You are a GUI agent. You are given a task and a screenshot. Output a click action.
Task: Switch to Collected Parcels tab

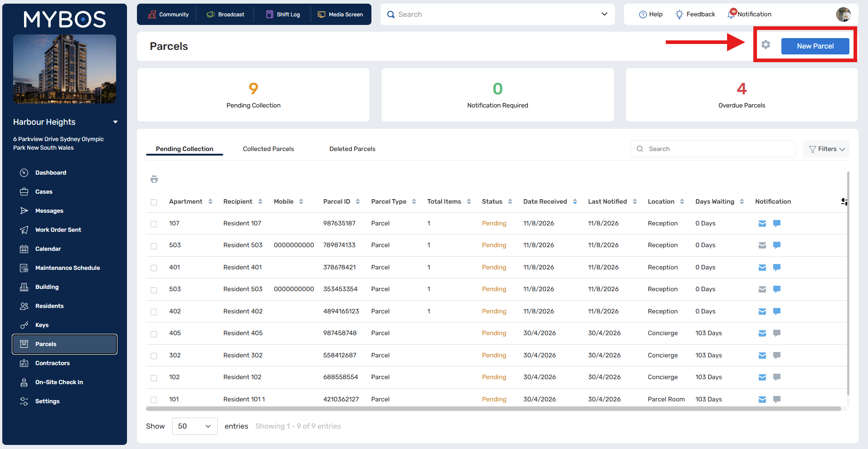tap(268, 149)
